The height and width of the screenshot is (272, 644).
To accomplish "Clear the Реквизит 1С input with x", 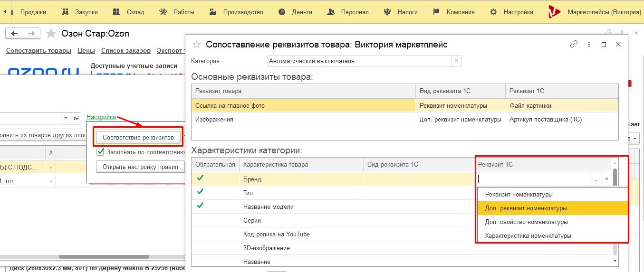I will tap(606, 179).
